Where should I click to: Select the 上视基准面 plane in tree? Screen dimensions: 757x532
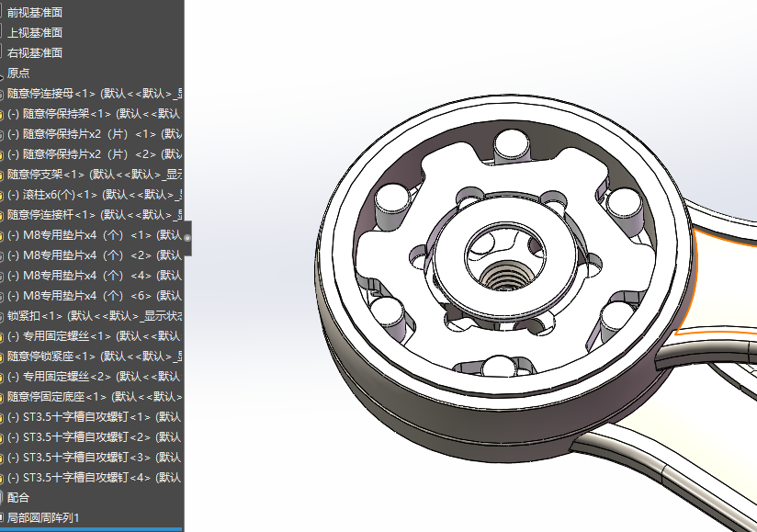(35, 33)
